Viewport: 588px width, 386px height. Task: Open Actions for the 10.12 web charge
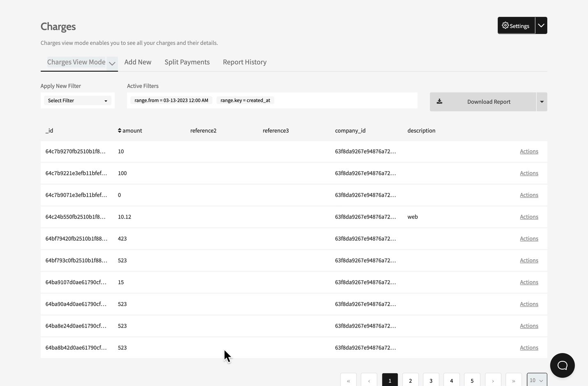click(529, 217)
